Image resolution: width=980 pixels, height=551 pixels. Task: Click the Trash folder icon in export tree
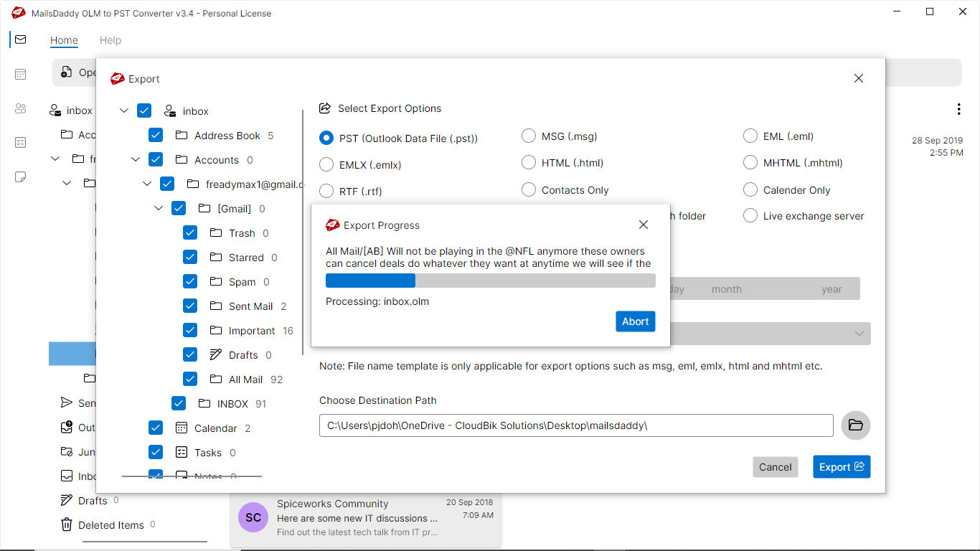(216, 233)
